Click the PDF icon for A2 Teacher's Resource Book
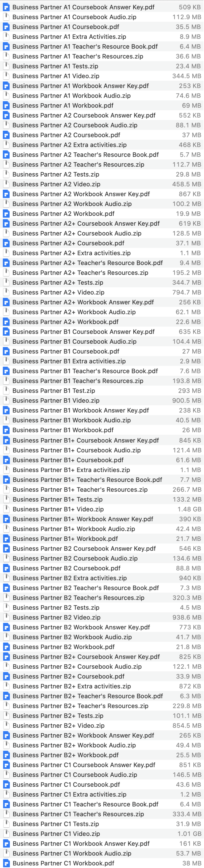204x868 pixels. pos(6,155)
